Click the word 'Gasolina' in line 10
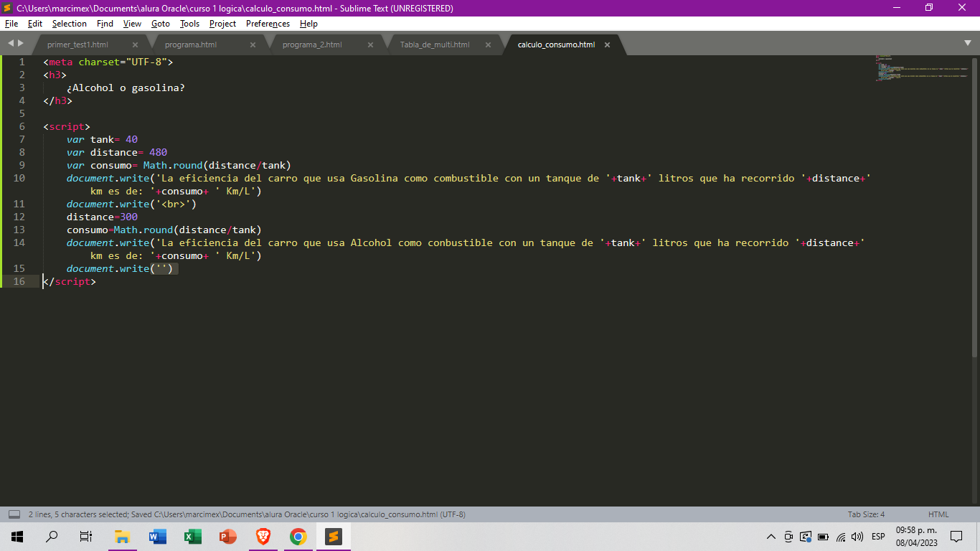This screenshot has width=980, height=551. point(374,178)
